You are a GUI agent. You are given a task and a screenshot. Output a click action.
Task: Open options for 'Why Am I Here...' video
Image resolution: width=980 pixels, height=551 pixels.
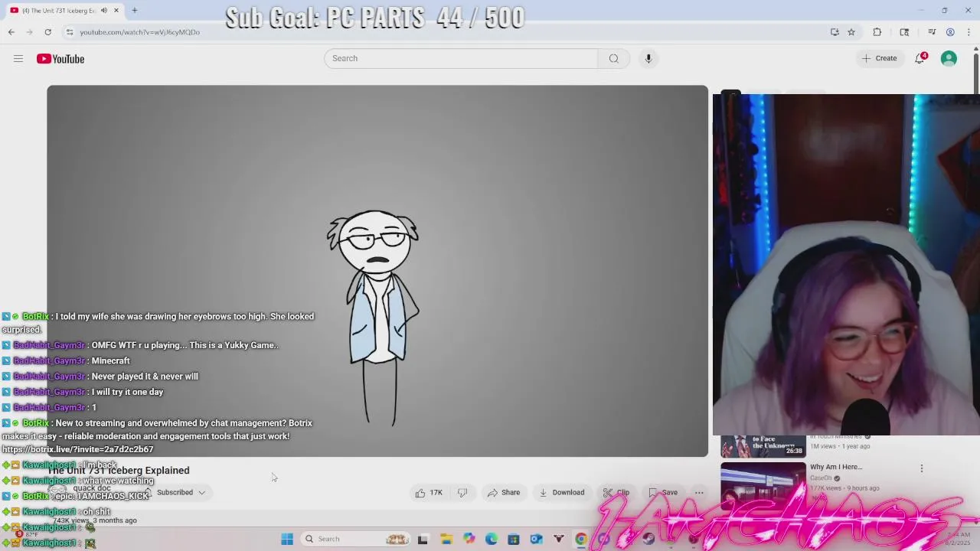pyautogui.click(x=922, y=468)
